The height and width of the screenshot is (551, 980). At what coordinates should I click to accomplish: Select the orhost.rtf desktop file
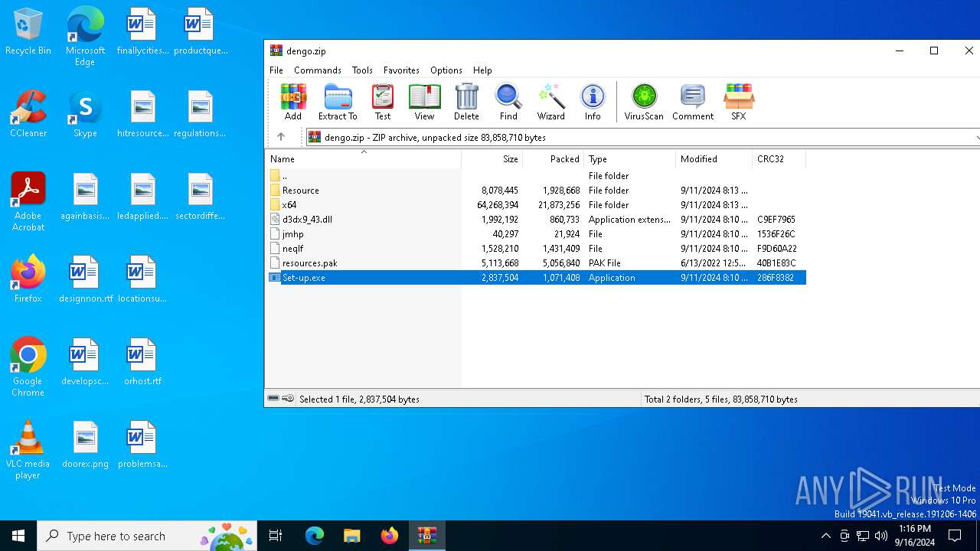142,361
